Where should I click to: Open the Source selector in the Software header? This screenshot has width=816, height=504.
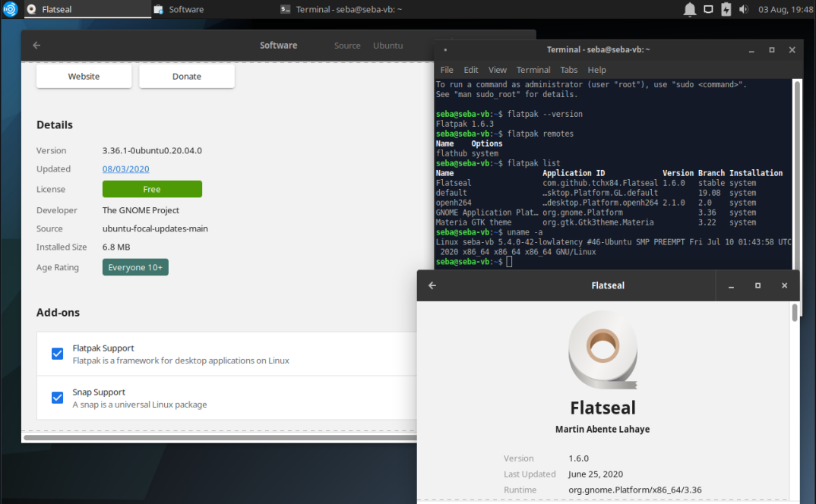point(347,46)
